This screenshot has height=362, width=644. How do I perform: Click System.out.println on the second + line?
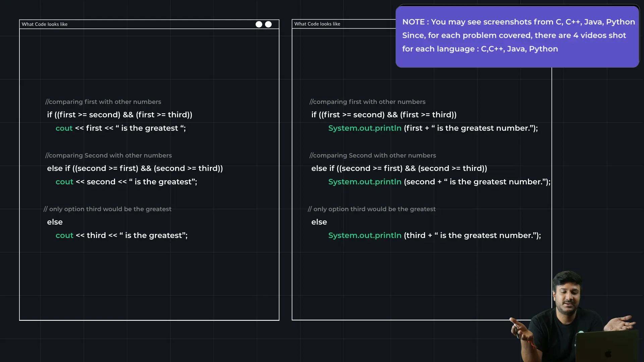point(365,182)
